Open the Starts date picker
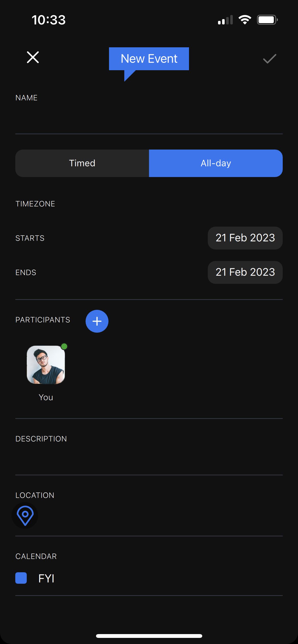The height and width of the screenshot is (644, 298). (x=245, y=238)
